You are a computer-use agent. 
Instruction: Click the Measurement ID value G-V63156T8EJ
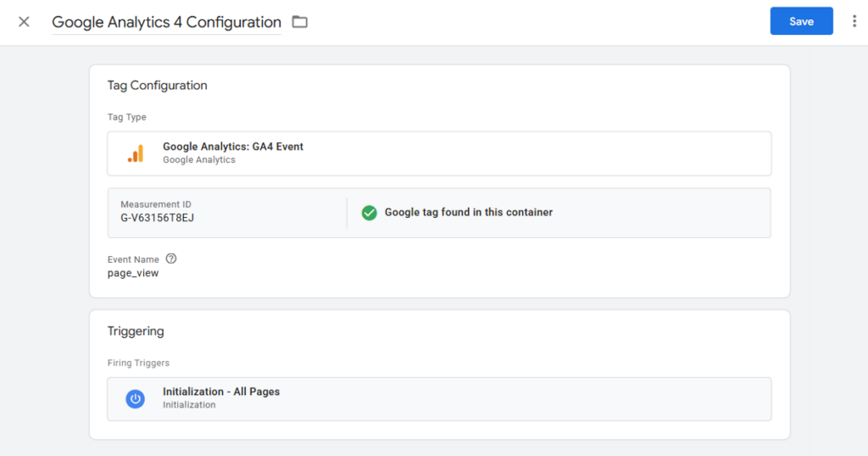pyautogui.click(x=158, y=218)
